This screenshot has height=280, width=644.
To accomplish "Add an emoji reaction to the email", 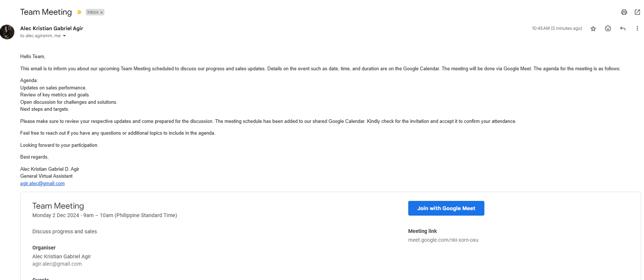I will tap(608, 28).
